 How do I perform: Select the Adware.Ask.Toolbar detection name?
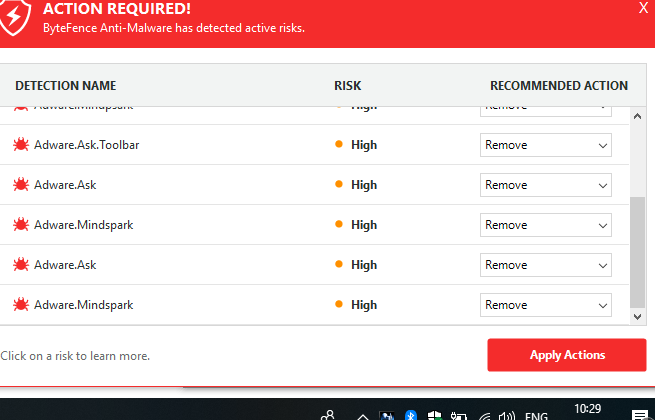(86, 145)
